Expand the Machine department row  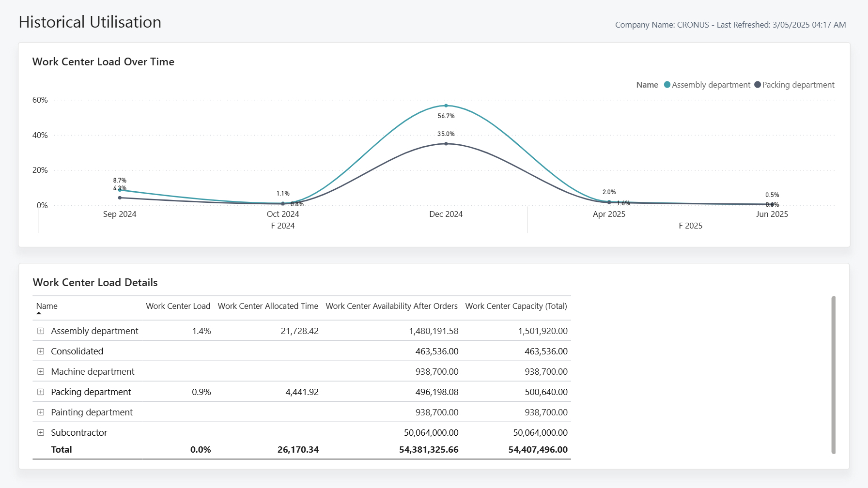coord(41,371)
